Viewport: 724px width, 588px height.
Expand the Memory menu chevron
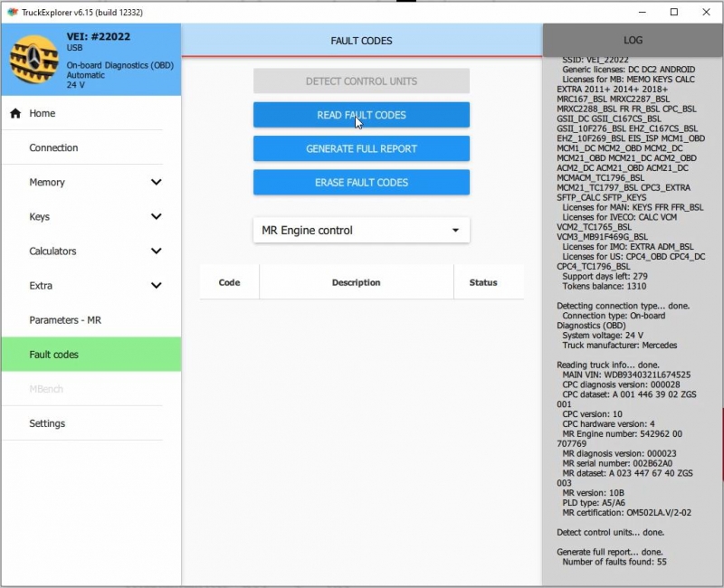[x=157, y=182]
